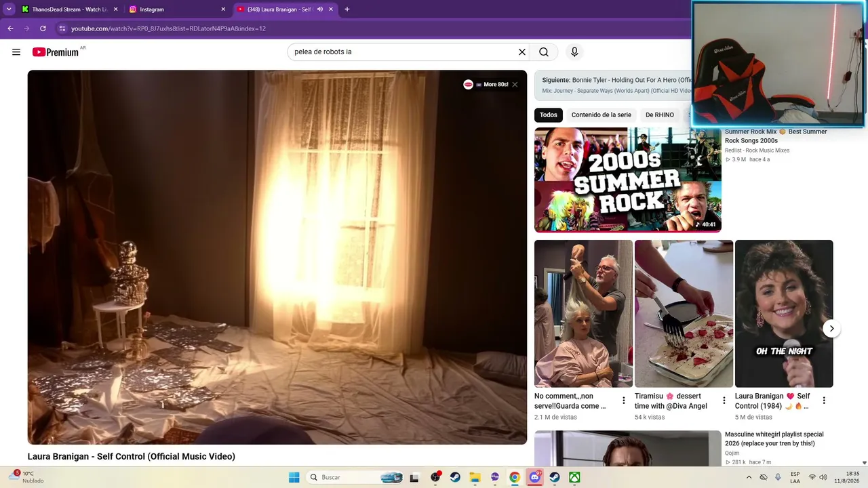
Task: Go back using browser back arrow
Action: click(10, 28)
